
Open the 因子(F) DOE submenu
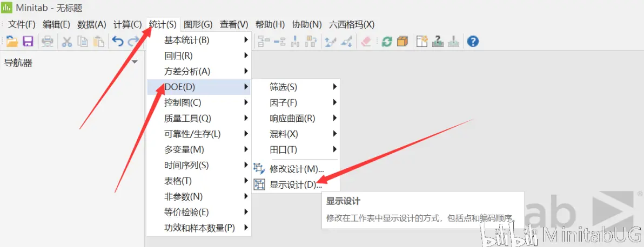coord(296,102)
